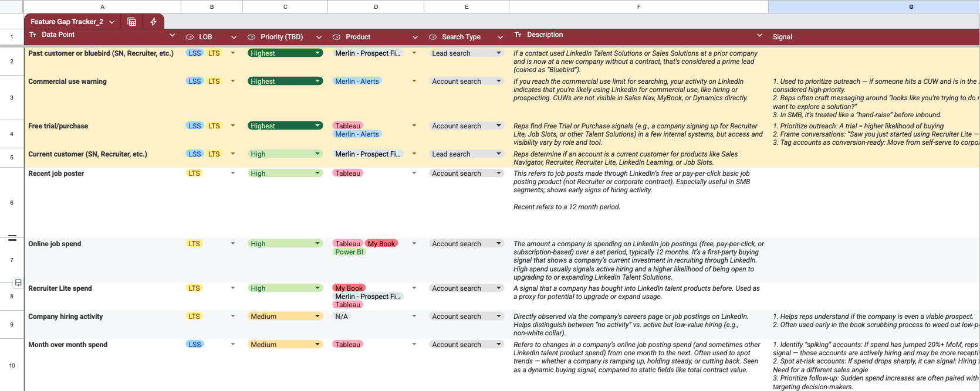Click the dropdown-type icon beside Priority (TBD) header
Screen dimensions: 980x391
pos(251,37)
